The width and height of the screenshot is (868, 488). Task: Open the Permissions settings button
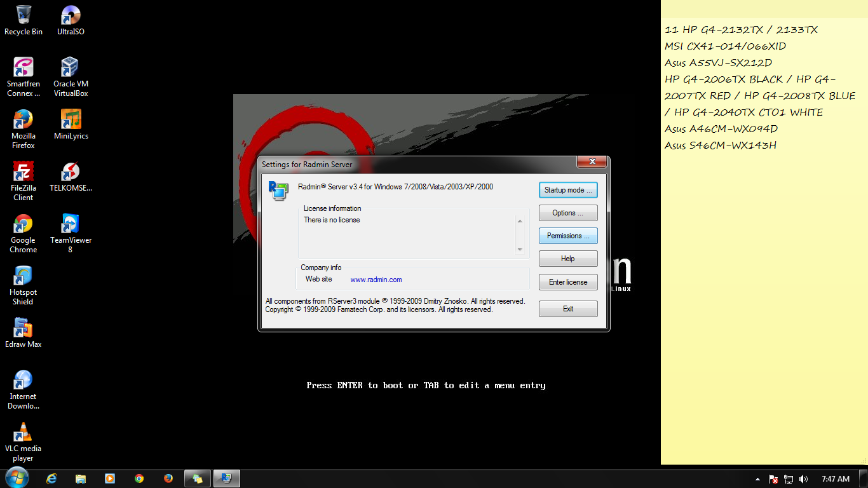(x=568, y=236)
